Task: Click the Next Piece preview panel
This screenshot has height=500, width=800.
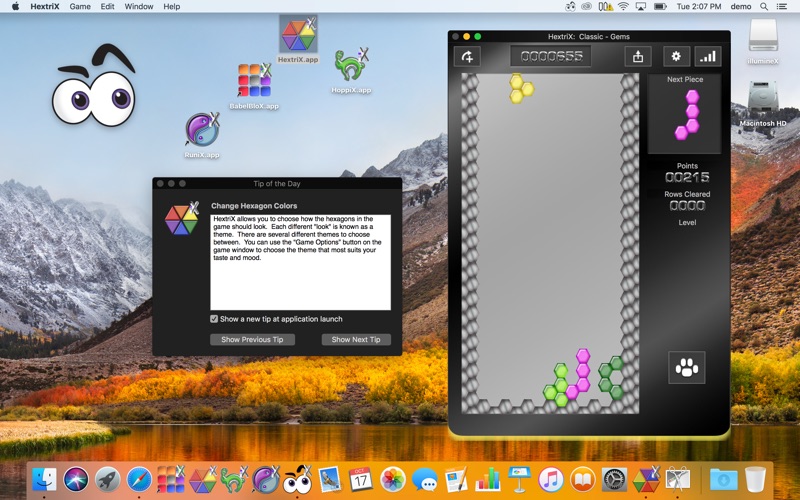Action: pos(684,113)
